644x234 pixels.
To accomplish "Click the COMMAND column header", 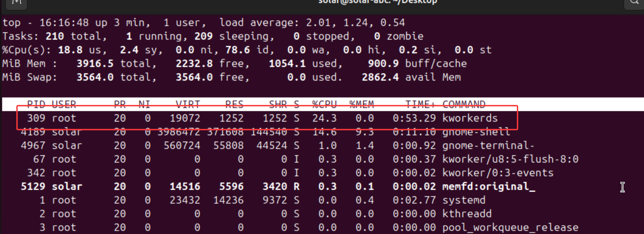I will (464, 104).
